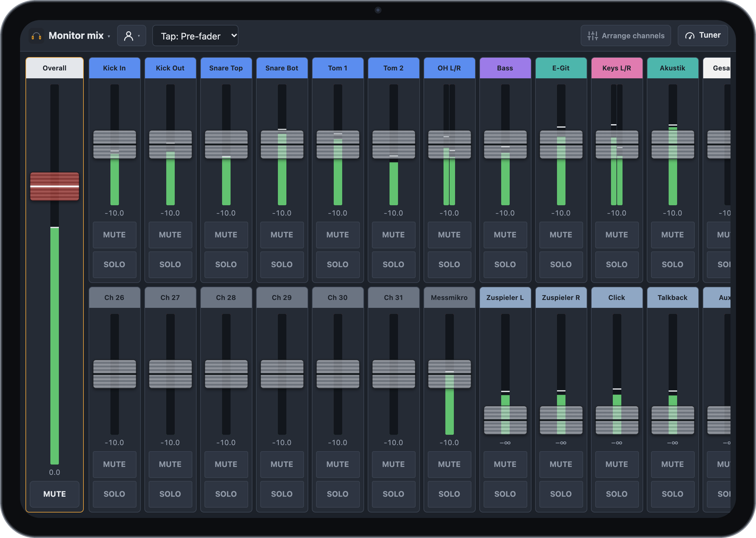Click the gauge icon in Tuner button
This screenshot has height=538, width=756.
coord(690,36)
